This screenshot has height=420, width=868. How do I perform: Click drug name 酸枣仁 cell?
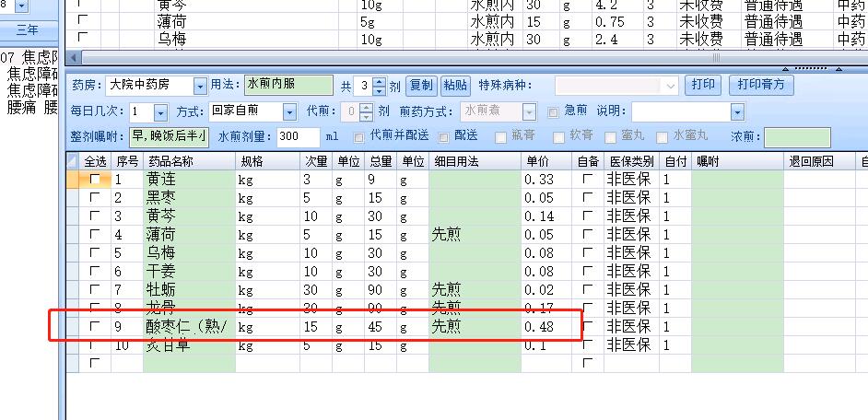(187, 326)
